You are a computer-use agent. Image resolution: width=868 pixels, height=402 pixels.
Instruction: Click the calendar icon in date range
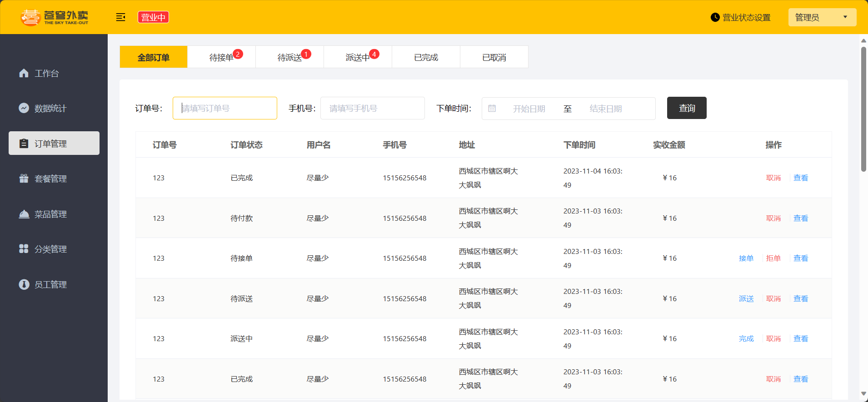[492, 109]
